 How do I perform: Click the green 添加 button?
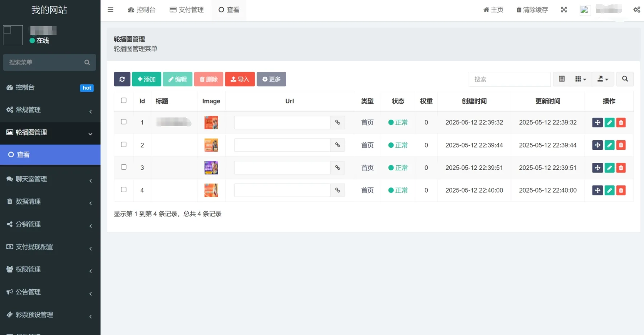(x=146, y=79)
